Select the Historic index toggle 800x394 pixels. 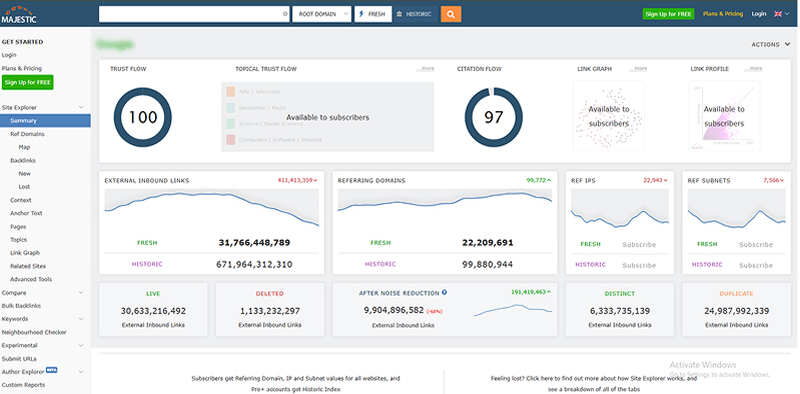click(415, 14)
